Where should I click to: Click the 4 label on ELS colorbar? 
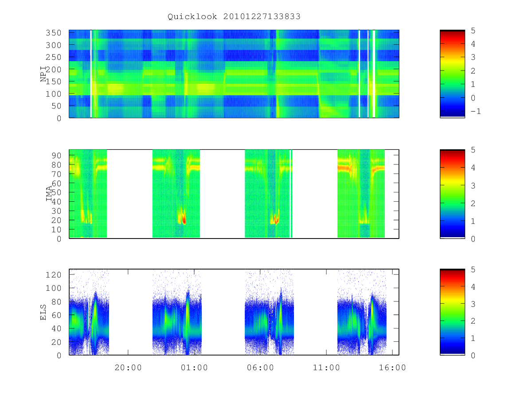(474, 287)
